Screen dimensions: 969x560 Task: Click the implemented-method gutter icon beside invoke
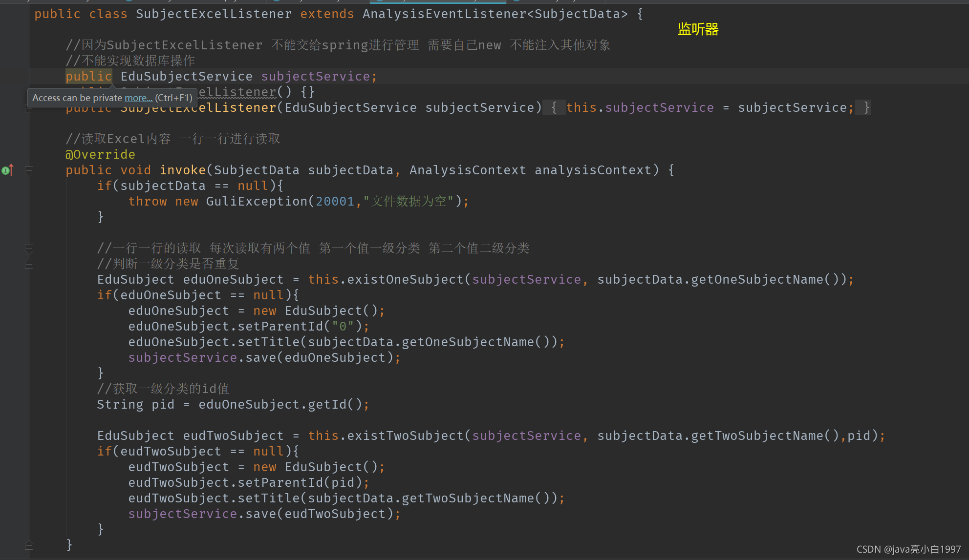coord(7,170)
